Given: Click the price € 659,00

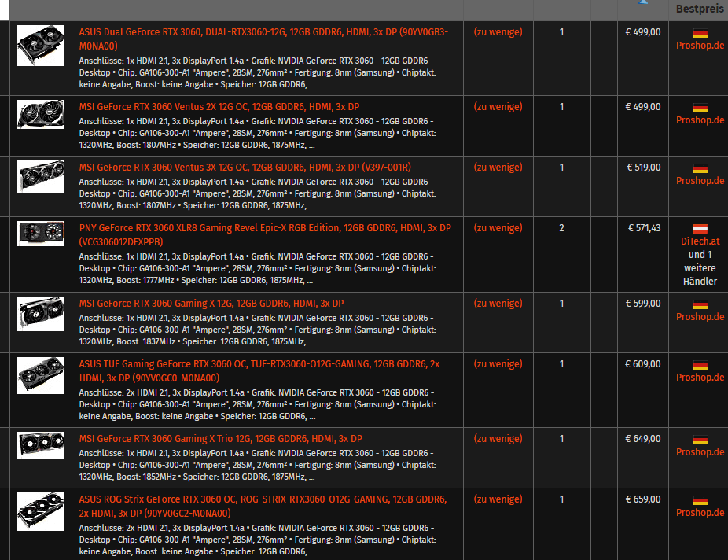Looking at the screenshot, I should coord(642,499).
